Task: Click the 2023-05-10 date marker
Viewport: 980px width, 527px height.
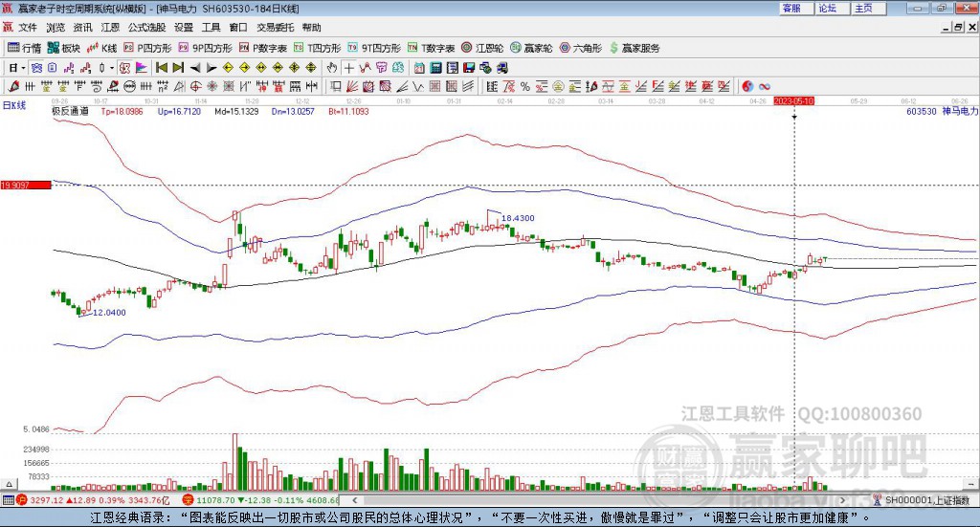Action: (x=793, y=100)
